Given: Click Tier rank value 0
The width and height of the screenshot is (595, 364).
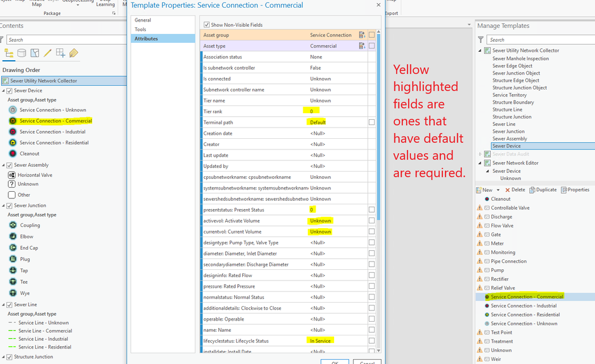Looking at the screenshot, I should click(311, 111).
